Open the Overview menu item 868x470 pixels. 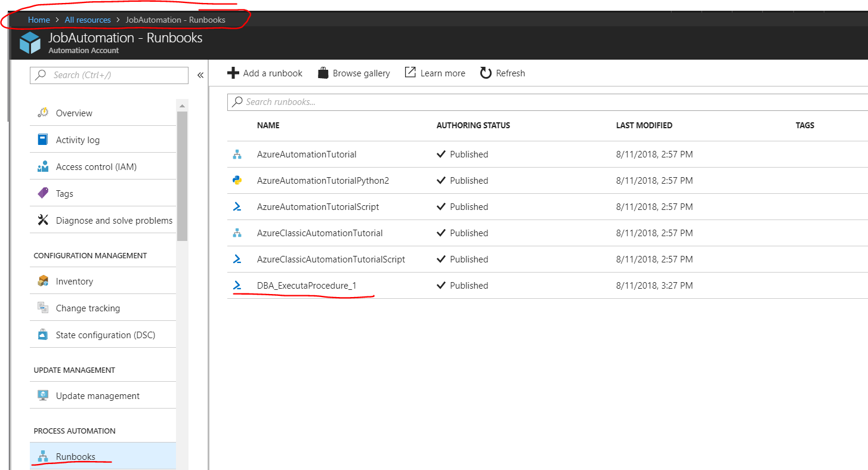(x=74, y=113)
